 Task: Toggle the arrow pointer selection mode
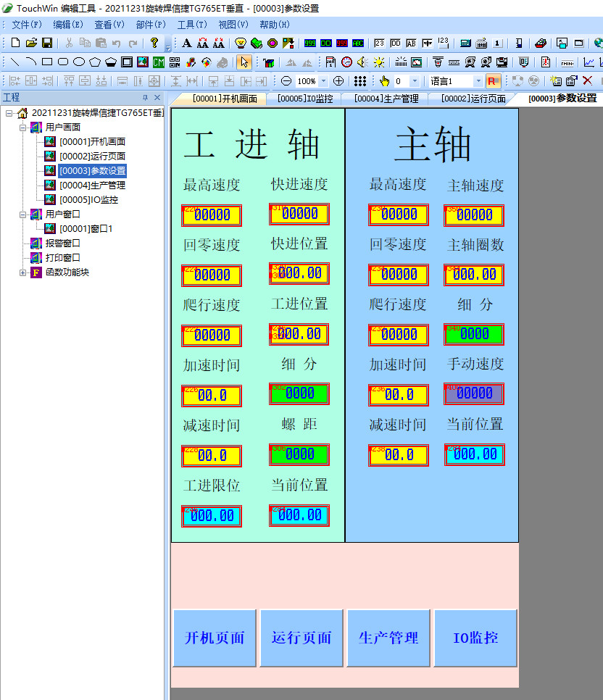tap(245, 62)
